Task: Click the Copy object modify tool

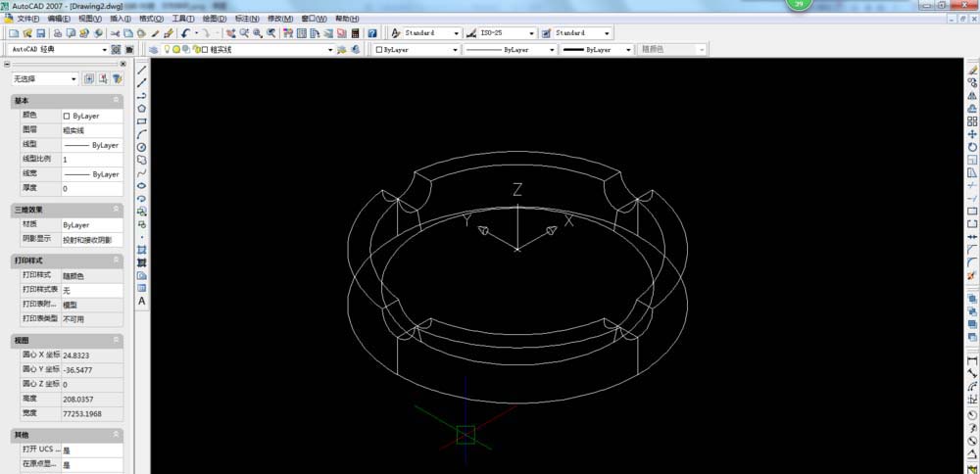Action: coord(972,82)
